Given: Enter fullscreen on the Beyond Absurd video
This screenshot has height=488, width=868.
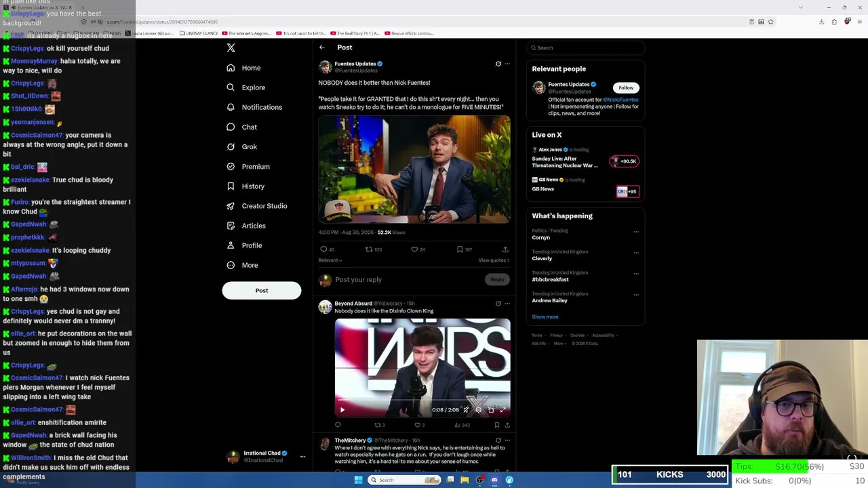Looking at the screenshot, I should click(x=502, y=409).
